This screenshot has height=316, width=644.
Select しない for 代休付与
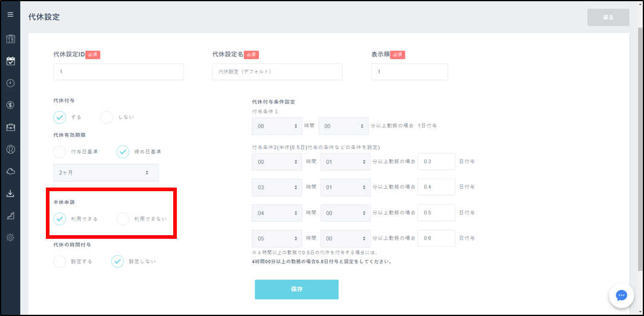(107, 117)
